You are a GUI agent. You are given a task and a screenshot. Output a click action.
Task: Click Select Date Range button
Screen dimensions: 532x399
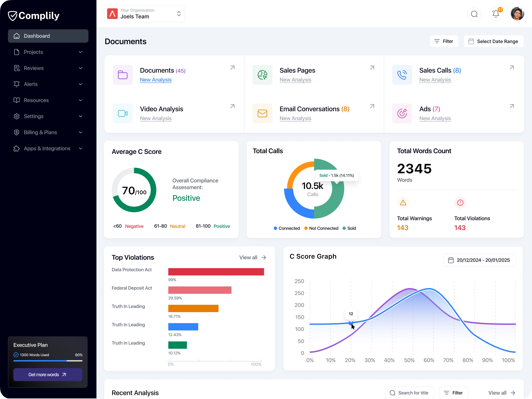click(x=494, y=41)
